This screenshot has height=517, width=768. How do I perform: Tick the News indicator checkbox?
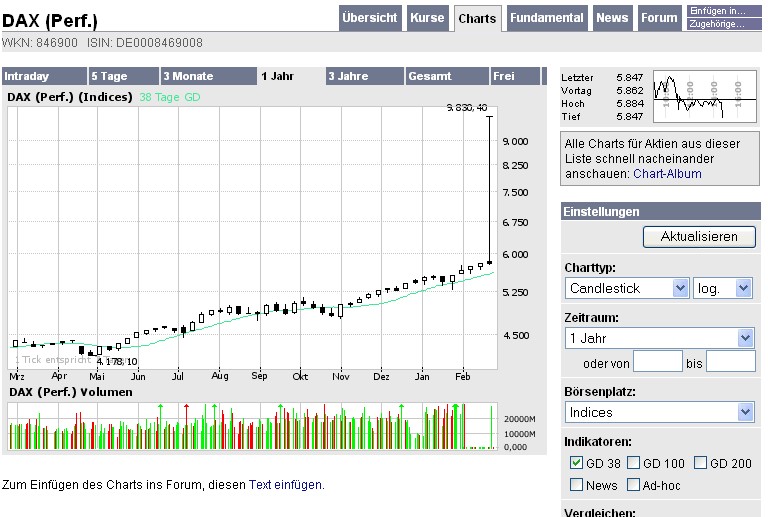(x=576, y=485)
